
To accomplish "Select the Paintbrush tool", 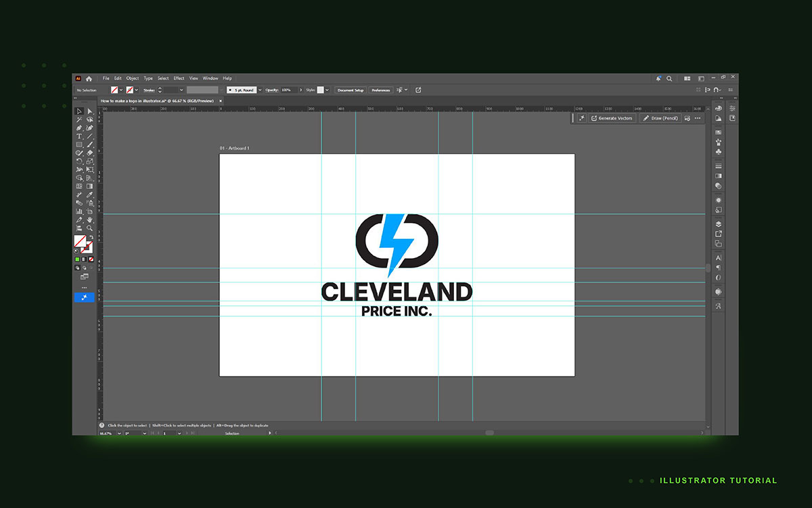I will pos(90,144).
